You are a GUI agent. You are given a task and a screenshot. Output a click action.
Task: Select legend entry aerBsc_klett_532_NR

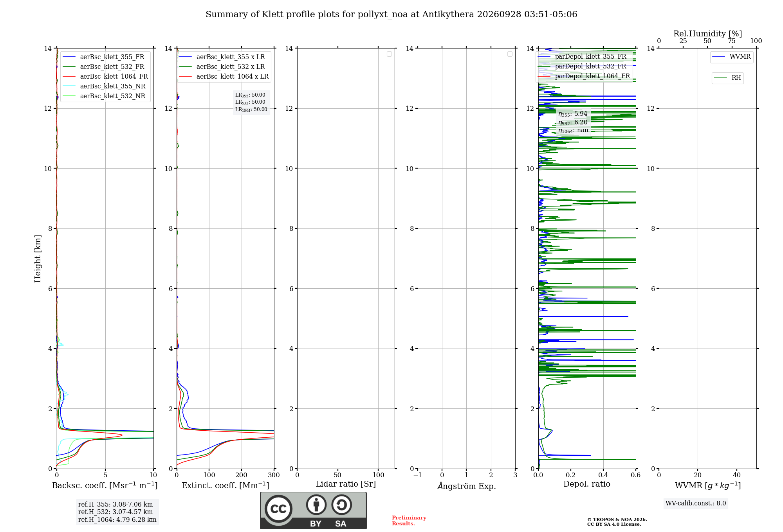coord(105,96)
